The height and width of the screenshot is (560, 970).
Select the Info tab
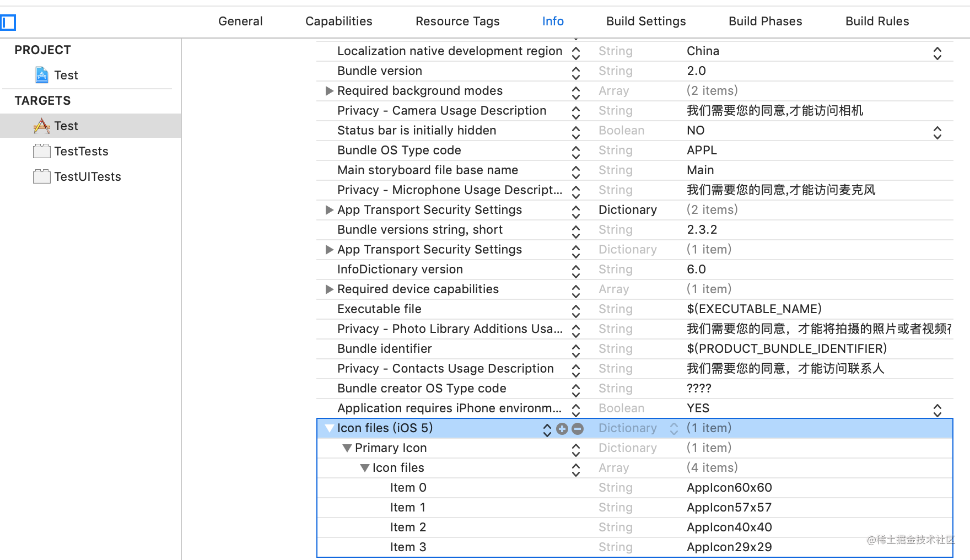553,21
